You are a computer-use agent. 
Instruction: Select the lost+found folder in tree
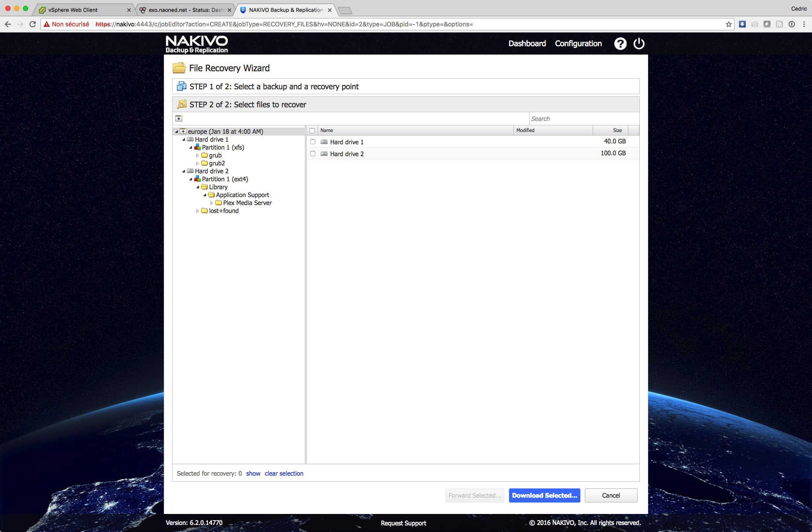click(224, 211)
